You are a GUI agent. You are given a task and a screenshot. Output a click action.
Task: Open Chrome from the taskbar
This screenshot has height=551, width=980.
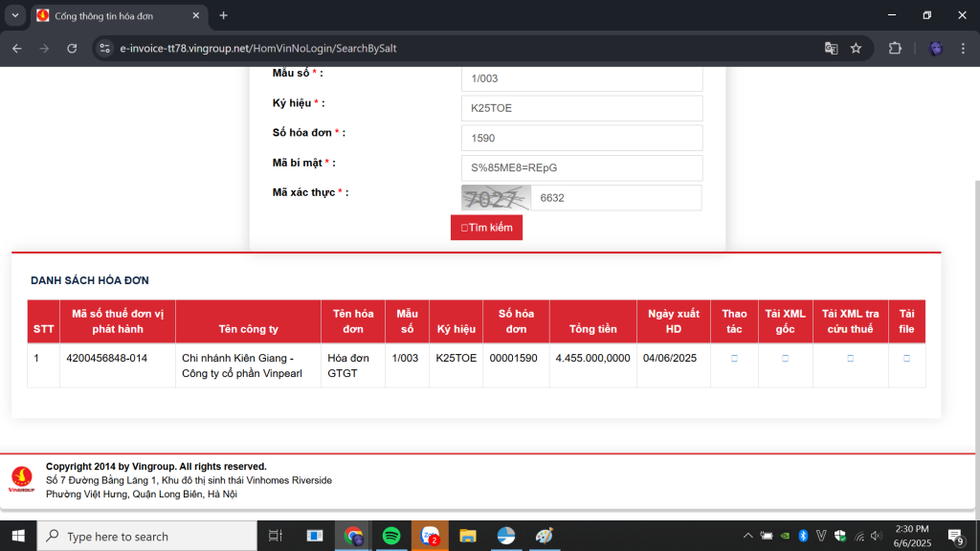point(353,536)
